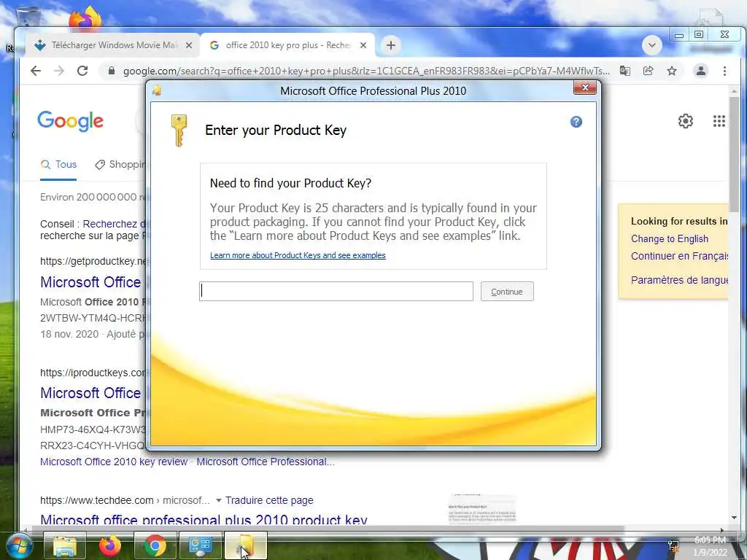The width and height of the screenshot is (747, 560).
Task: Open Learn more about Product Keys link
Action: click(298, 255)
